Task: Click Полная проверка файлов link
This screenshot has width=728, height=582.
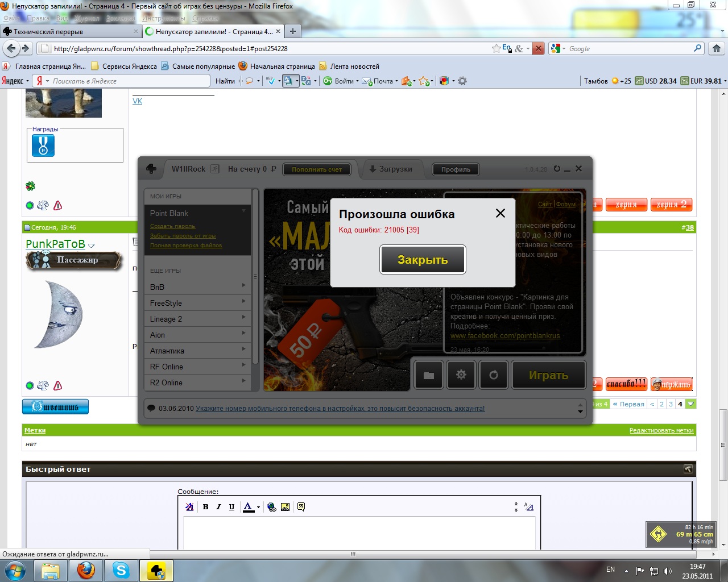Action: click(186, 246)
